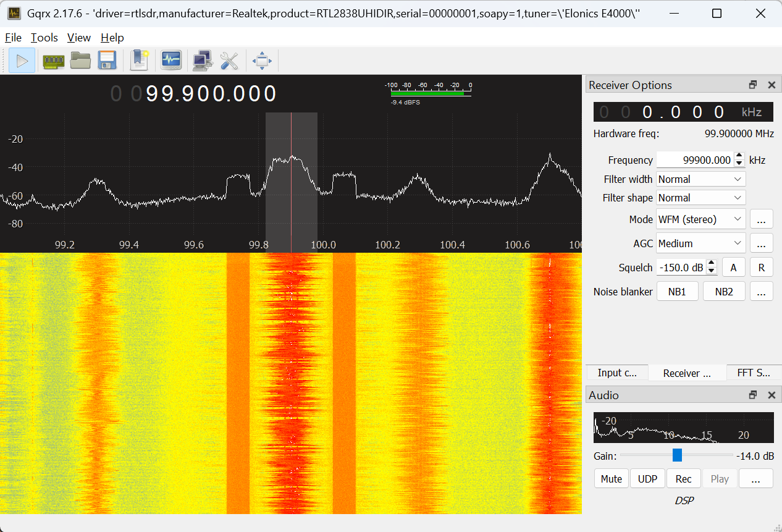The image size is (782, 532).
Task: Click the Rec audio button
Action: (x=683, y=479)
